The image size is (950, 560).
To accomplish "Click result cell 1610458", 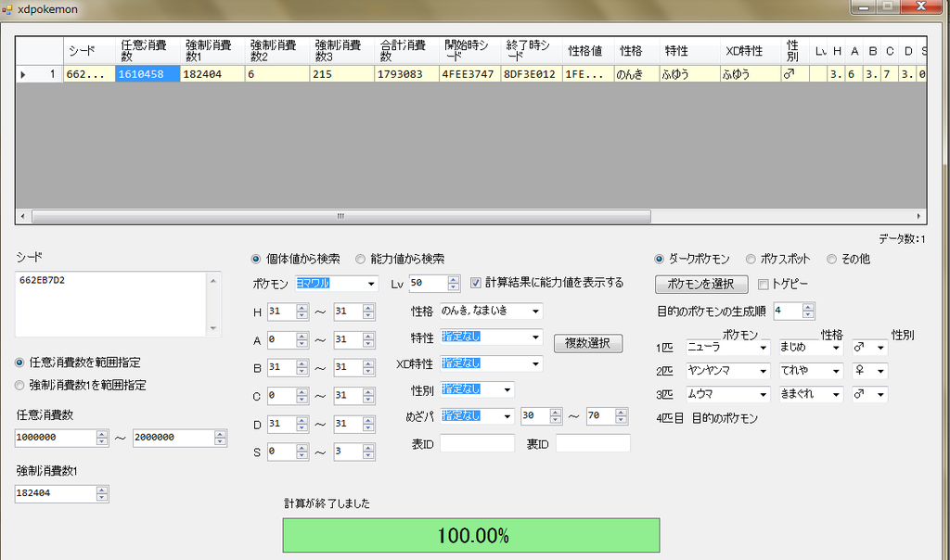I will coord(148,74).
